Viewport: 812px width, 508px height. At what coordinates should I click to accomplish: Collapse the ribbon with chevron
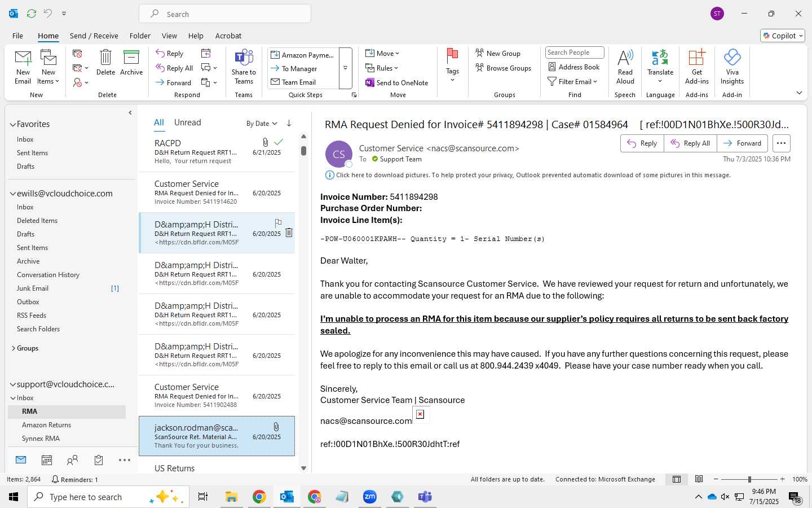coord(799,93)
